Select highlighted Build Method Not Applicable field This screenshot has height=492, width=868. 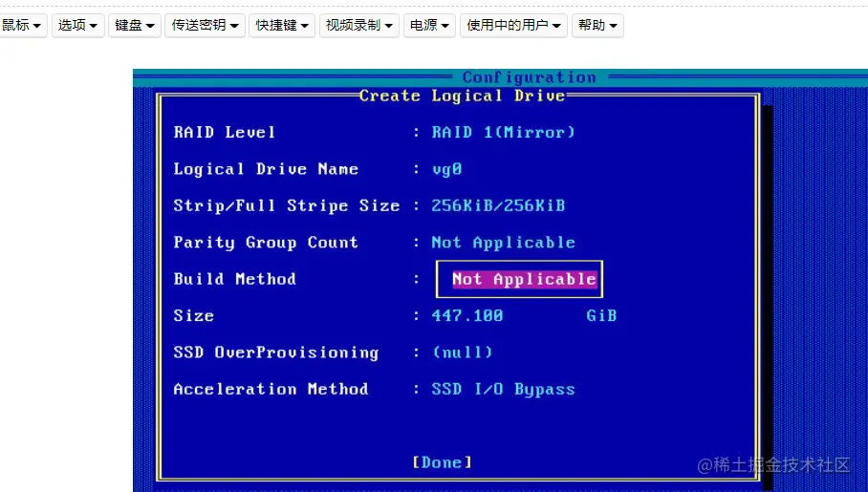[x=524, y=279]
